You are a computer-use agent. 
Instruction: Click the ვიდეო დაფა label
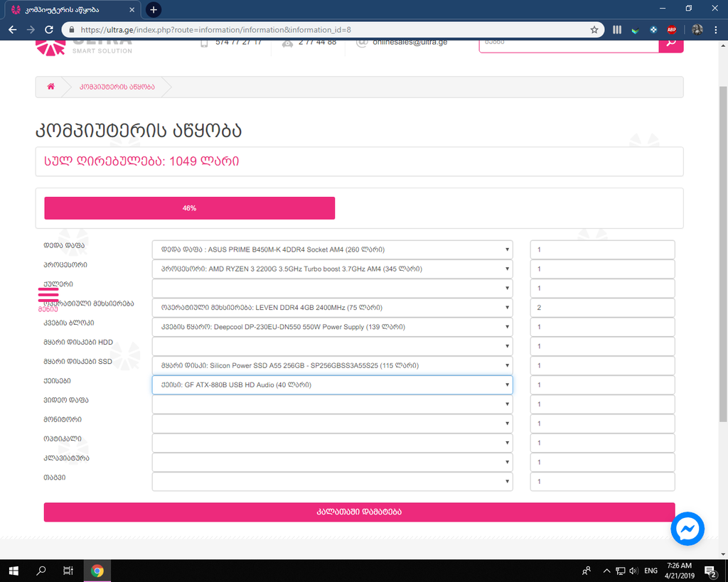click(66, 400)
